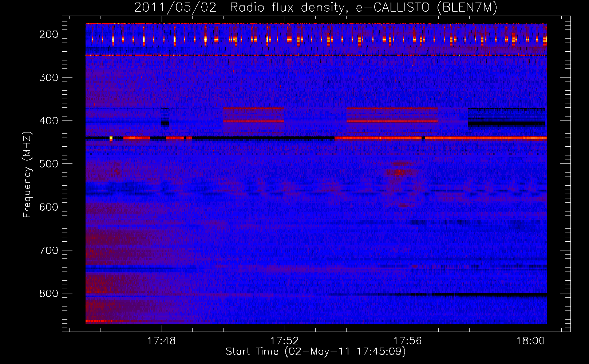
Task: Click the 400 frequency tick label
Action: pyautogui.click(x=49, y=121)
